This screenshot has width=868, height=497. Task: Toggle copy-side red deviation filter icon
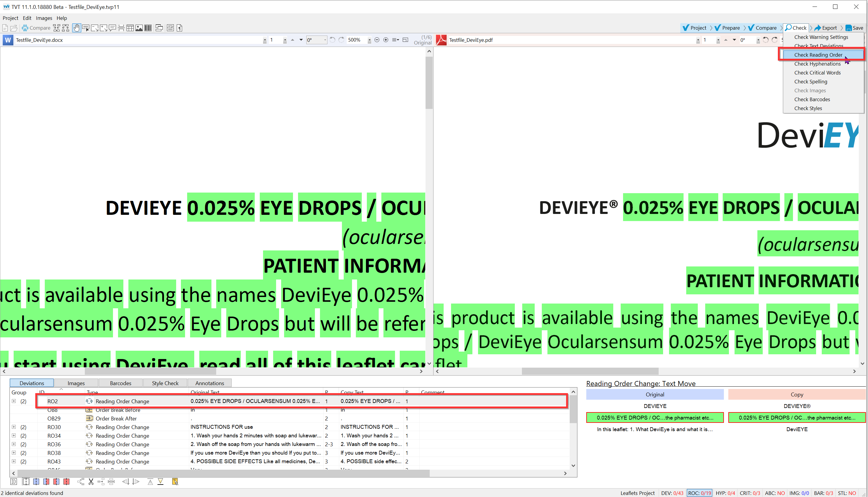click(x=66, y=481)
